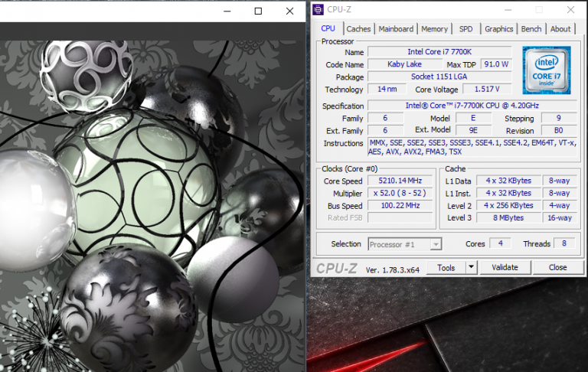Click the version text 'Ver. 1.78.3.x64'
Screen dimensions: 588x372
click(393, 270)
